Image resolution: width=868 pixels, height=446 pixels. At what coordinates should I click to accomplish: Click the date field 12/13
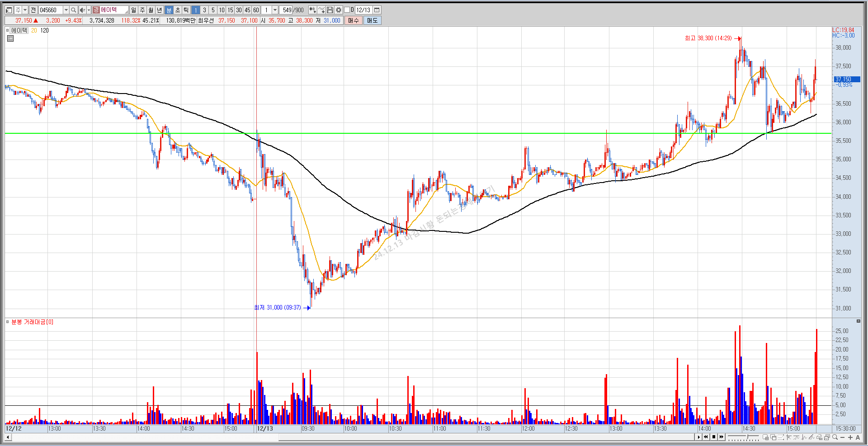point(363,10)
